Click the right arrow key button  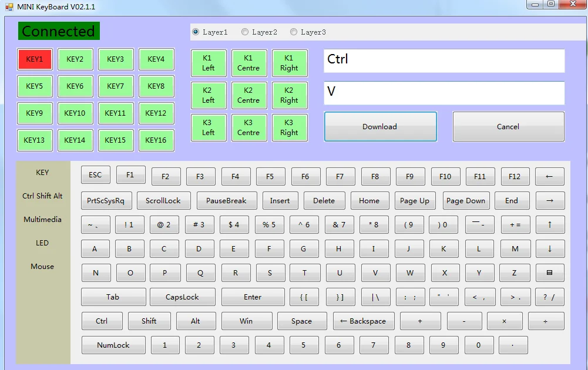point(550,200)
